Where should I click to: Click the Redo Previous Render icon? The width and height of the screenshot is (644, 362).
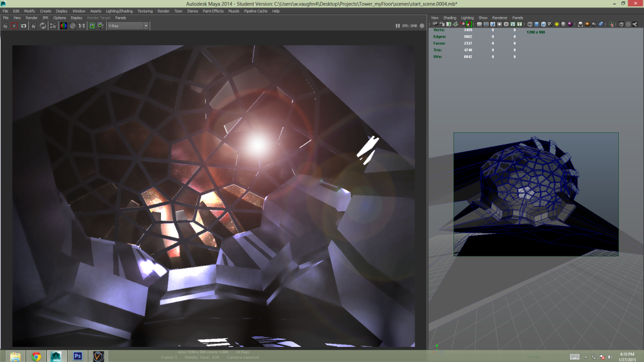(x=5, y=26)
